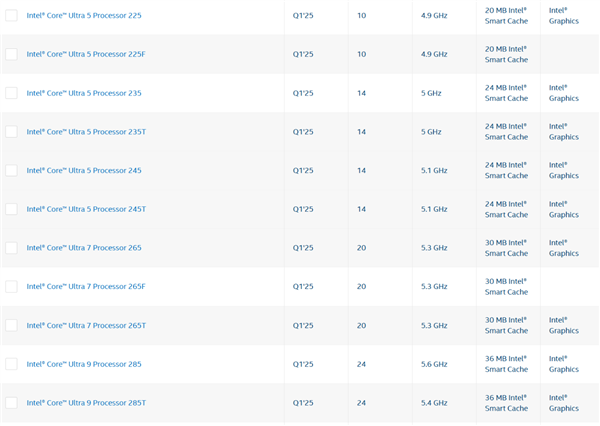Check the box for Ultra 5 Processor 225
The height and width of the screenshot is (426, 600).
11,16
